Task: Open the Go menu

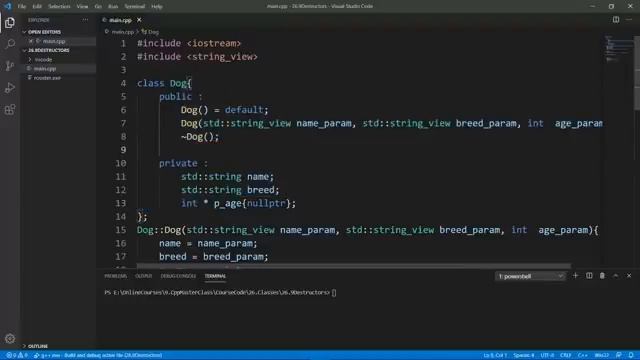Action: [98, 7]
